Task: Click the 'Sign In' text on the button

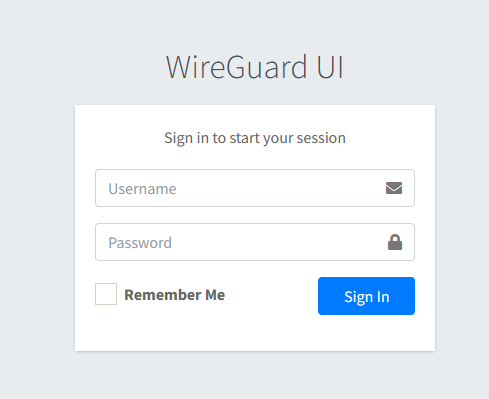Action: click(367, 297)
